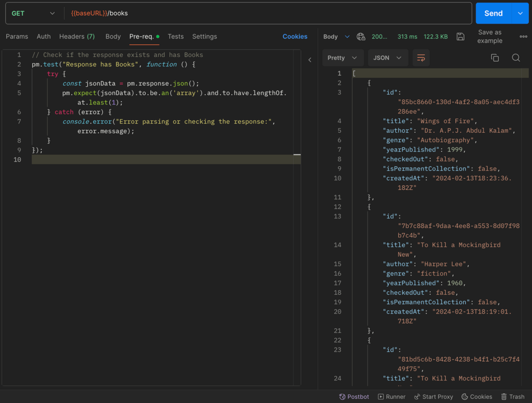Click the network globe icon

pyautogui.click(x=361, y=37)
